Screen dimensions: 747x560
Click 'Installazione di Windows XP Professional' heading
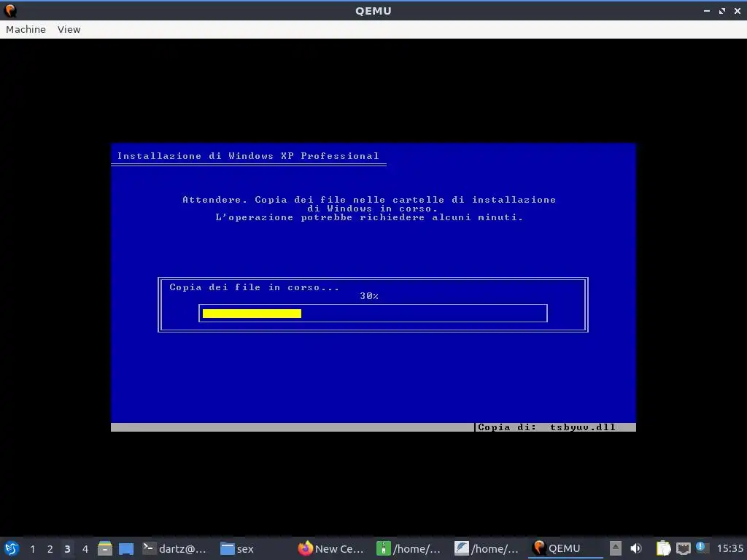[x=248, y=156]
